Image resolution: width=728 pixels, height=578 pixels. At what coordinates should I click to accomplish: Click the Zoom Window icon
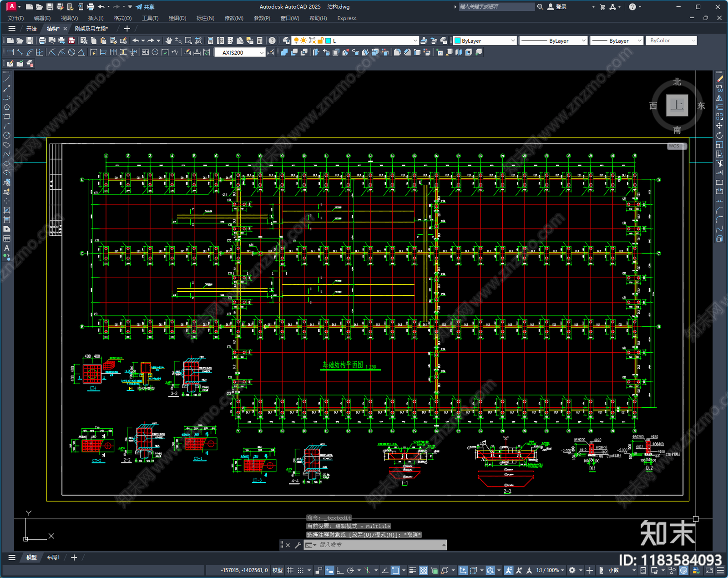[x=188, y=41]
